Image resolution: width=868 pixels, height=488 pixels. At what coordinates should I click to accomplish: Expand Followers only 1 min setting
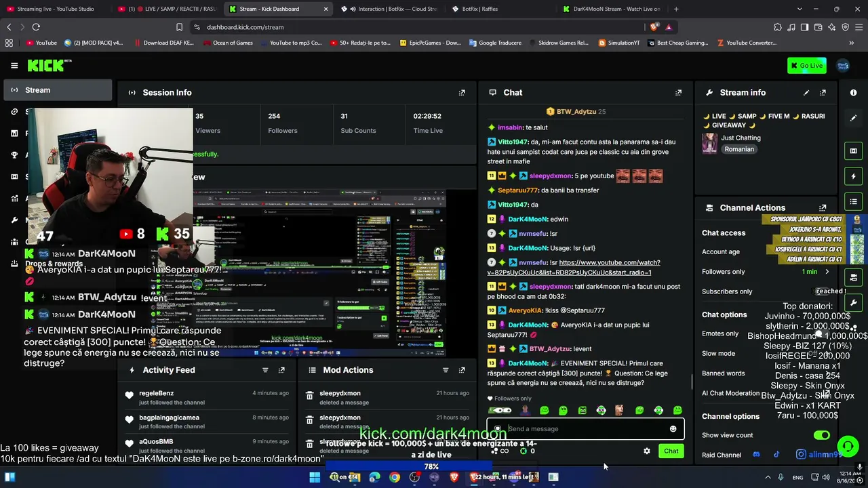816,272
